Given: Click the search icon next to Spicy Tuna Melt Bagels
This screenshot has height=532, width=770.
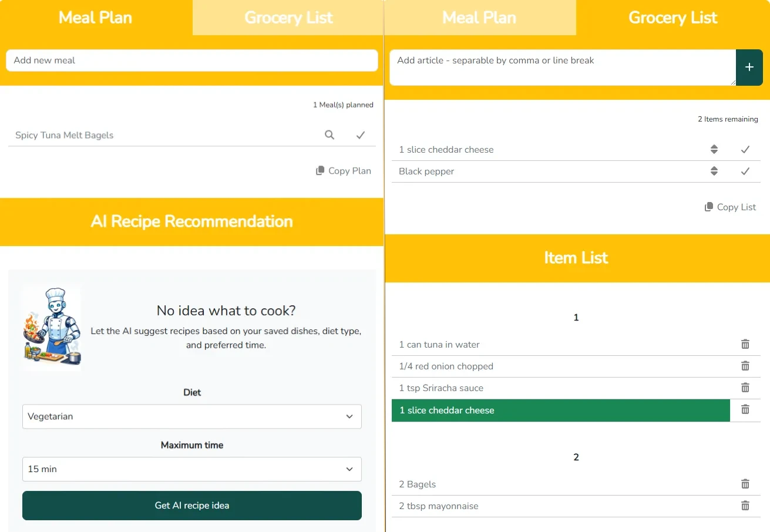Looking at the screenshot, I should (x=329, y=134).
